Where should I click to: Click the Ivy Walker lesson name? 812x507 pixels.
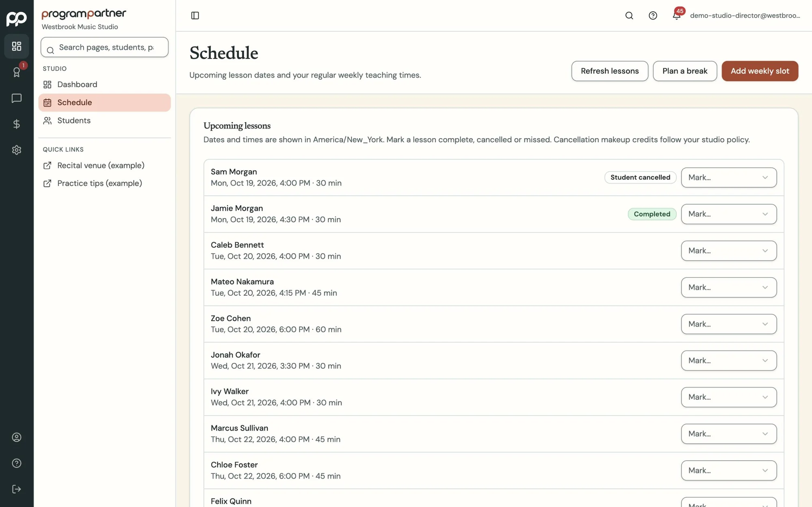pyautogui.click(x=230, y=392)
